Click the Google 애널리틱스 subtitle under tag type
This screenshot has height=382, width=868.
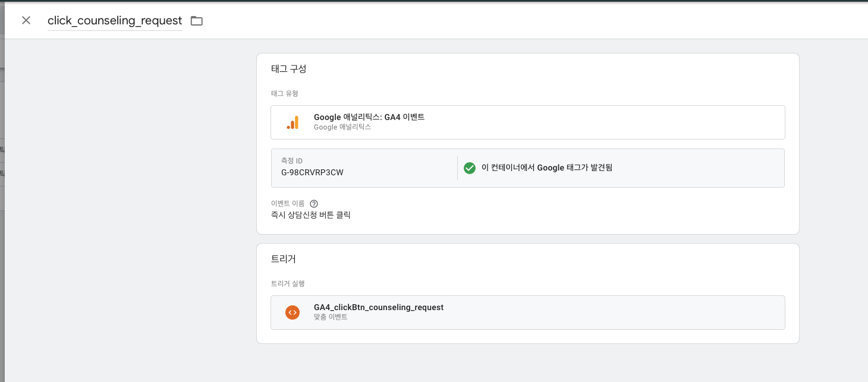tap(342, 127)
